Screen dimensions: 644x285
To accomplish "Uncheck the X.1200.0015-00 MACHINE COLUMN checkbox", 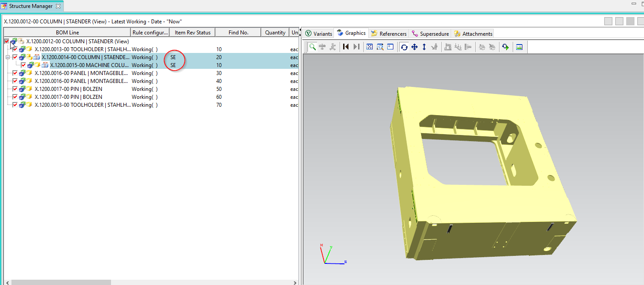I will coord(24,65).
